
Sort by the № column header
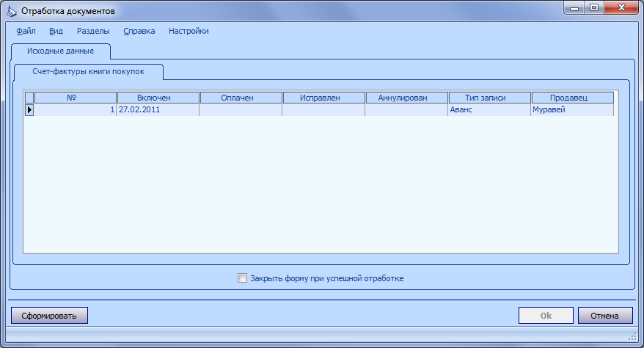point(76,98)
